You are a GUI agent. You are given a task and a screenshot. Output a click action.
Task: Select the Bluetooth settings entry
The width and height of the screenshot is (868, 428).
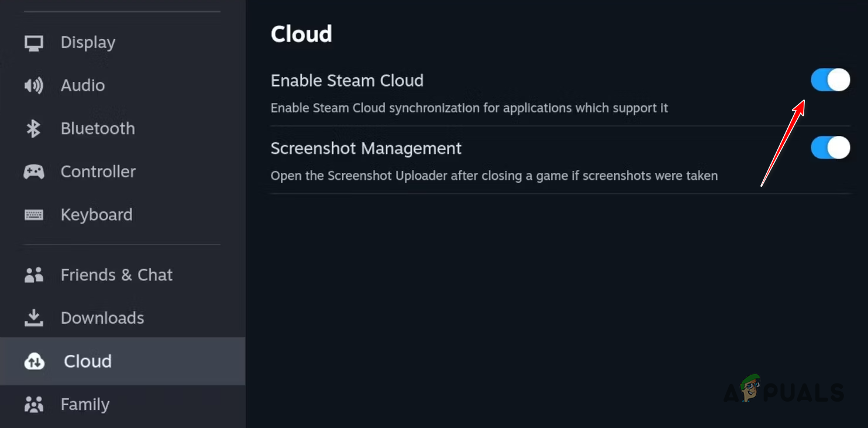click(x=98, y=128)
